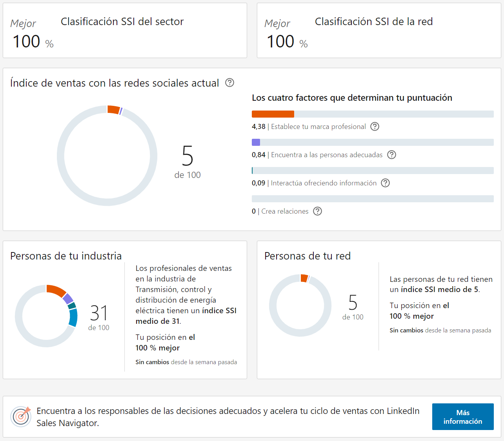Open help for Establece tu marca profesional
Image resolution: width=504 pixels, height=441 pixels.
pos(375,127)
